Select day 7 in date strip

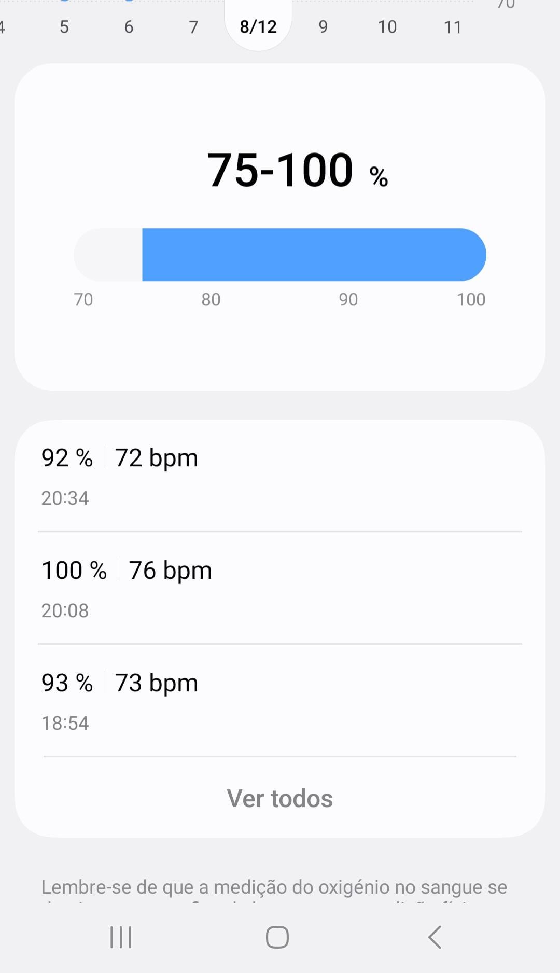193,27
